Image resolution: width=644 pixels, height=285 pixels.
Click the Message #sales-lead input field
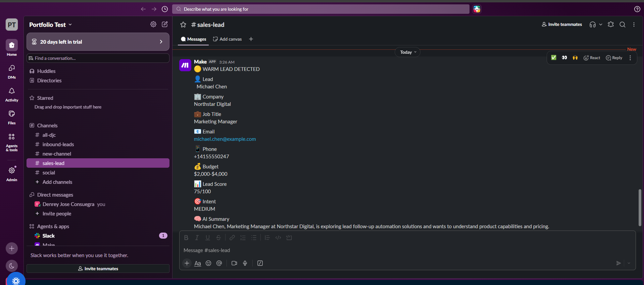pyautogui.click(x=407, y=250)
